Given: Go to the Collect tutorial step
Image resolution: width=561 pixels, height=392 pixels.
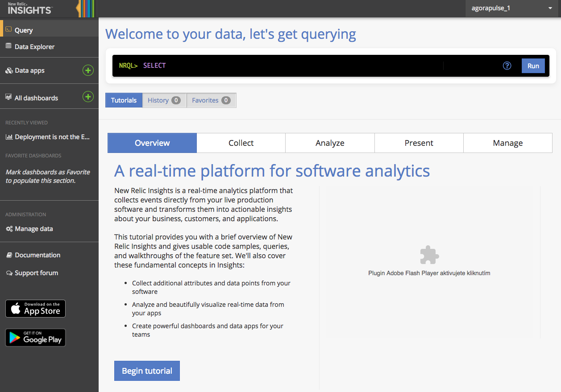Looking at the screenshot, I should (241, 143).
